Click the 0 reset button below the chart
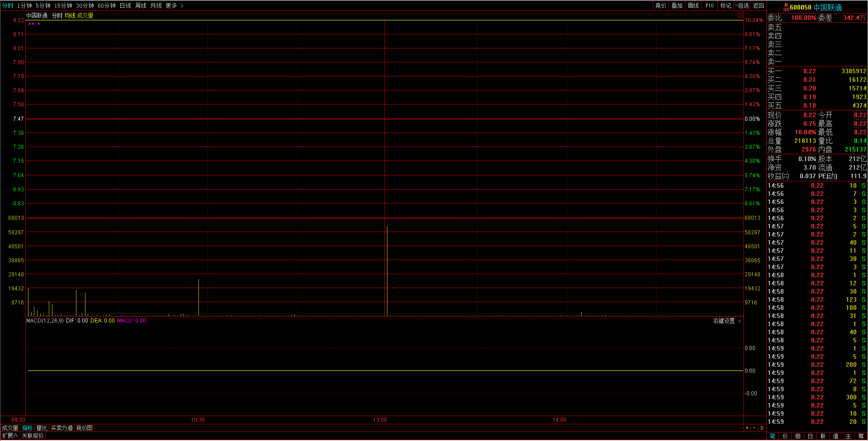 click(762, 428)
